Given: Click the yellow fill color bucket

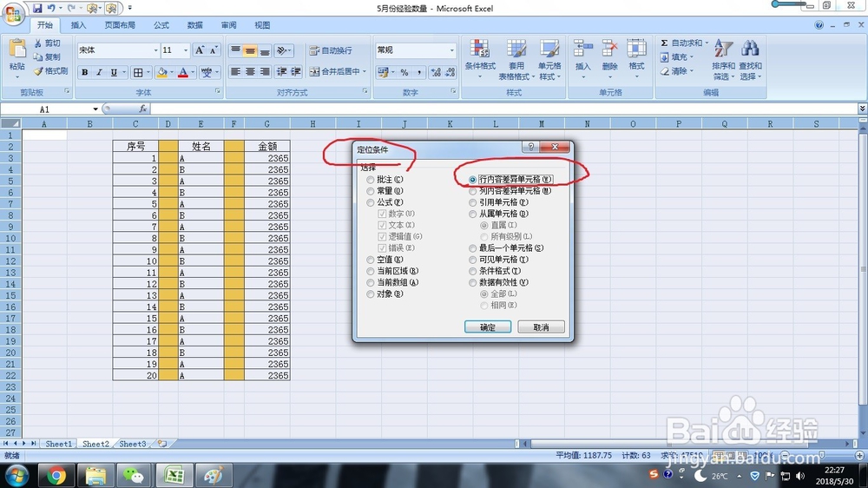Looking at the screenshot, I should pos(162,72).
